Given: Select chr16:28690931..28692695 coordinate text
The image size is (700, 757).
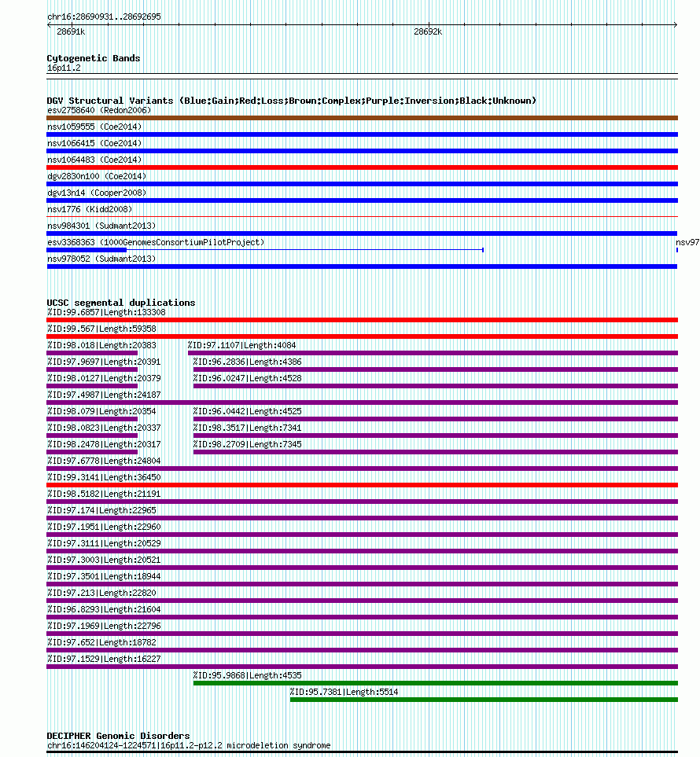Looking at the screenshot, I should 104,17.
